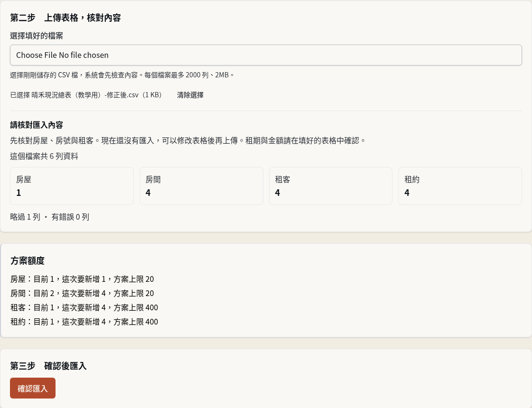This screenshot has width=532, height=408.
Task: Select the 房屋 summary card
Action: pyautogui.click(x=72, y=186)
